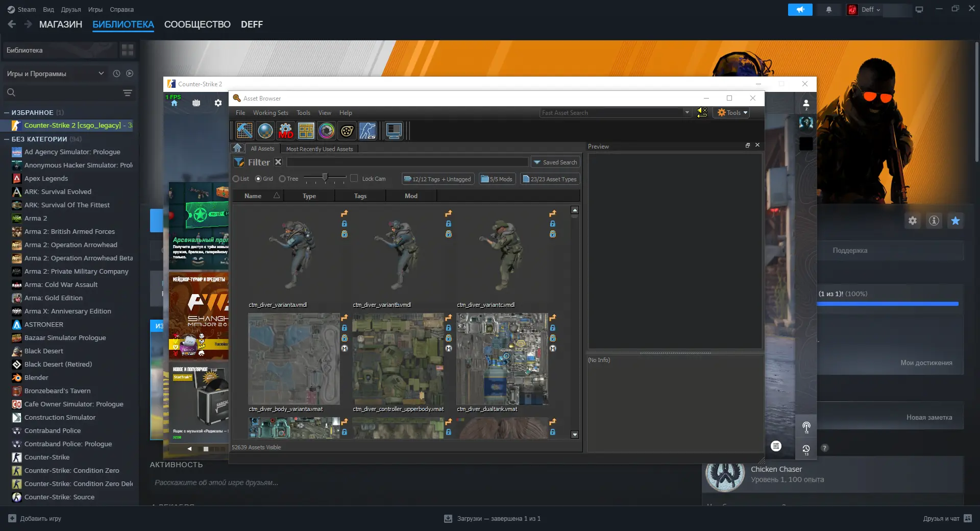
Task: Open the Material Editor globe icon
Action: pos(265,131)
